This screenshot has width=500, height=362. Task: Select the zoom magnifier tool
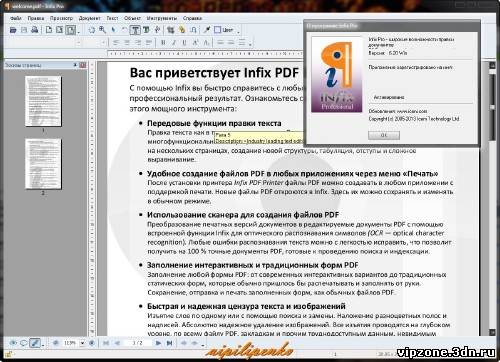[102, 30]
